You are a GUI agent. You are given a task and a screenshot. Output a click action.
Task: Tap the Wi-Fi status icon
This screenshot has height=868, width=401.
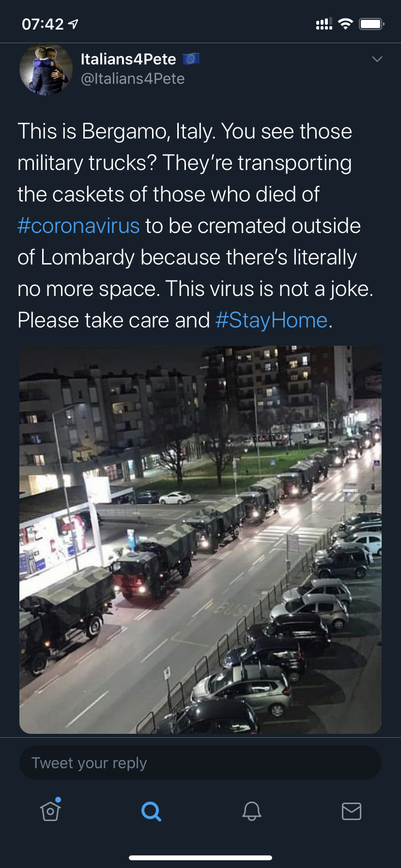[345, 24]
